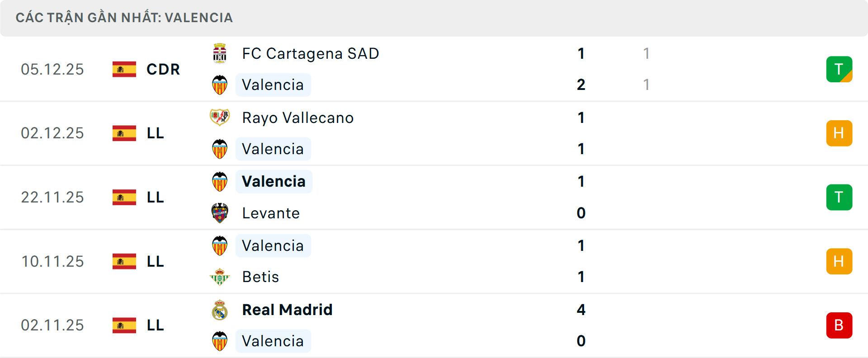This screenshot has width=868, height=358.
Task: Select the Rayo Vallecano team name
Action: 298,118
